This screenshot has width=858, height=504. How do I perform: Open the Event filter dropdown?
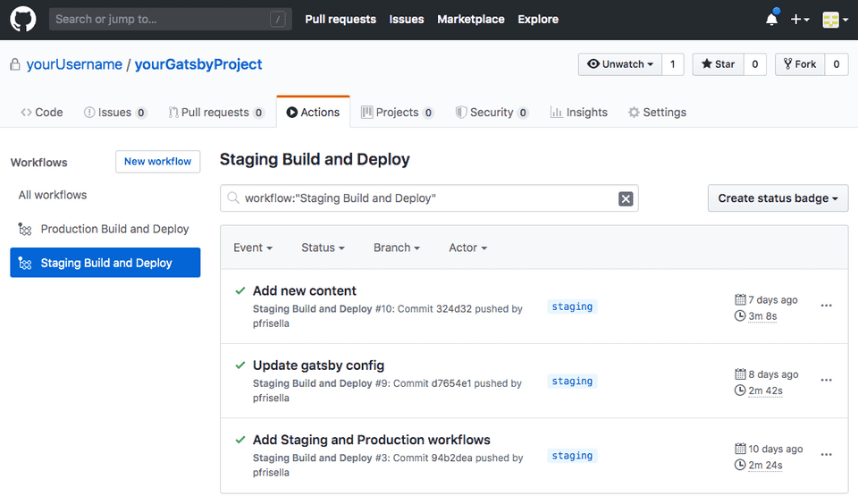(253, 248)
